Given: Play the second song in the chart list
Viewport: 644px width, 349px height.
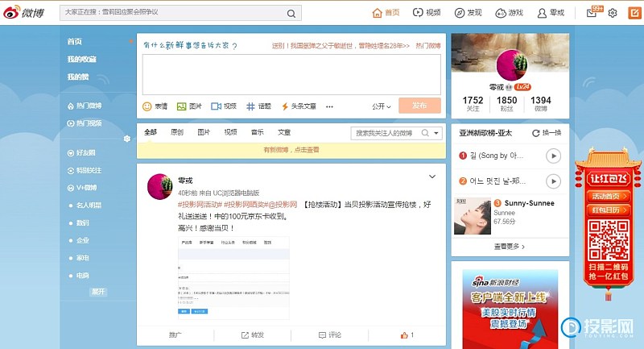Looking at the screenshot, I should click(553, 181).
